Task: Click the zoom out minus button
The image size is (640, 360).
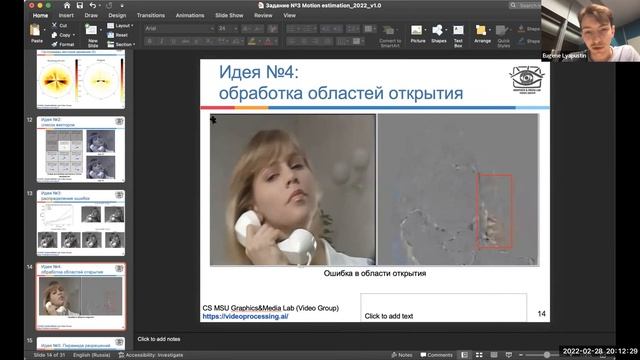Action: click(521, 355)
